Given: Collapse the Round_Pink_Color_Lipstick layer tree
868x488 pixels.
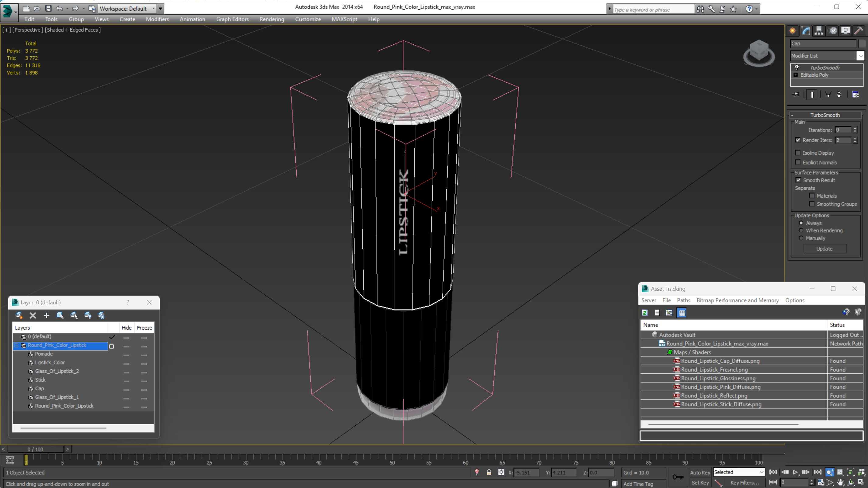Looking at the screenshot, I should 16,345.
